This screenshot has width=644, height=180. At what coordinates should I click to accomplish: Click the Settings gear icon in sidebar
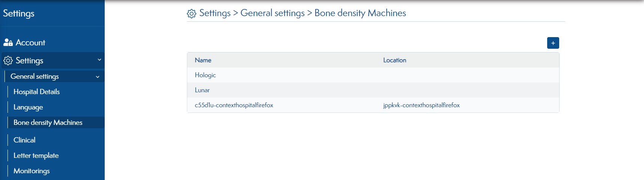(x=8, y=60)
